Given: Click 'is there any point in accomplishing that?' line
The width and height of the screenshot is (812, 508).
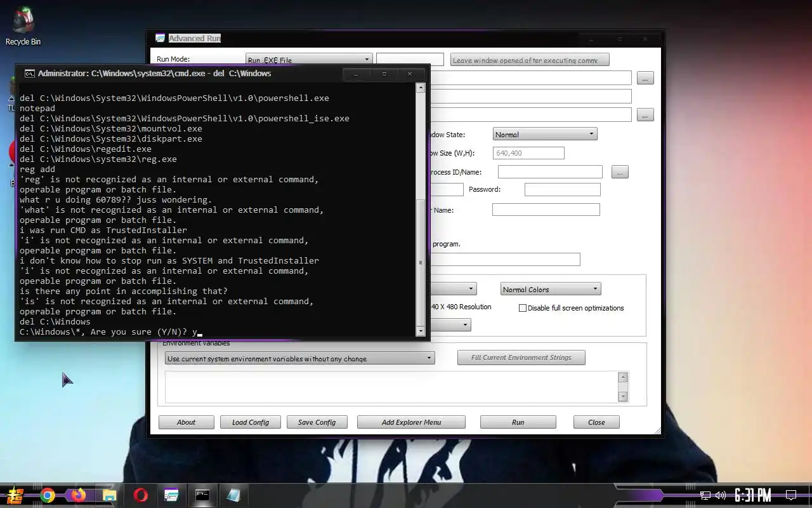Looking at the screenshot, I should tap(124, 291).
